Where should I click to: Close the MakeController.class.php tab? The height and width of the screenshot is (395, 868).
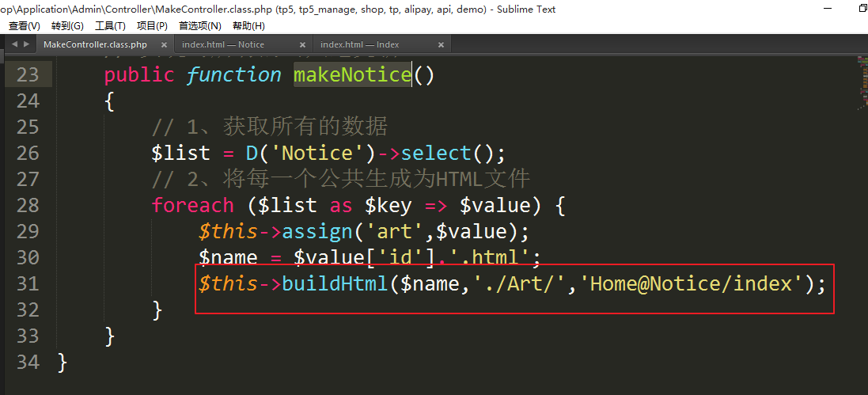coord(164,45)
